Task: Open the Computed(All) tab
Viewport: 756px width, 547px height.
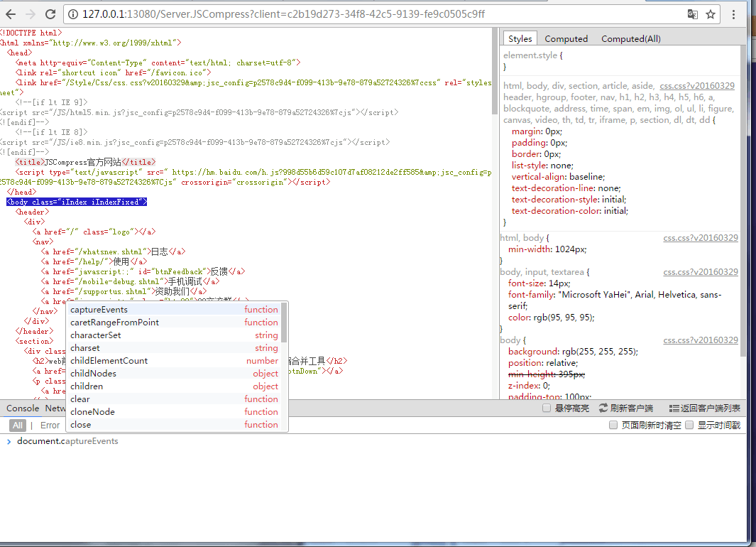Action: [x=630, y=38]
